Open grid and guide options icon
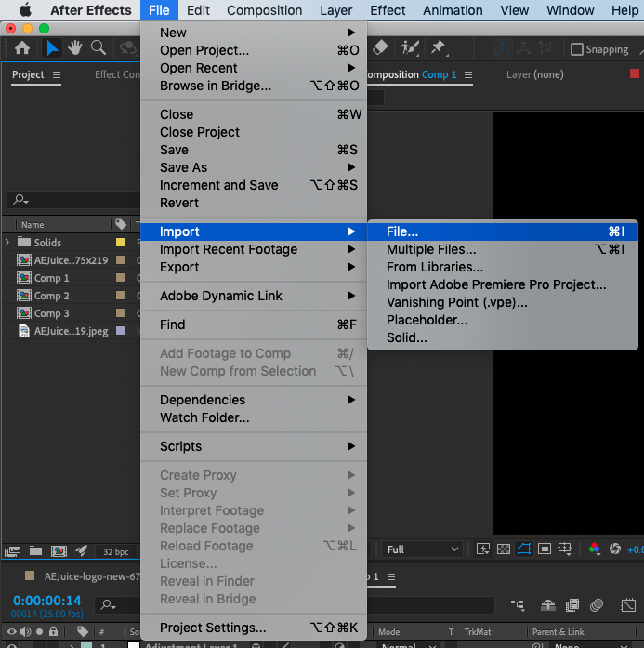Image resolution: width=644 pixels, height=648 pixels. tap(565, 549)
